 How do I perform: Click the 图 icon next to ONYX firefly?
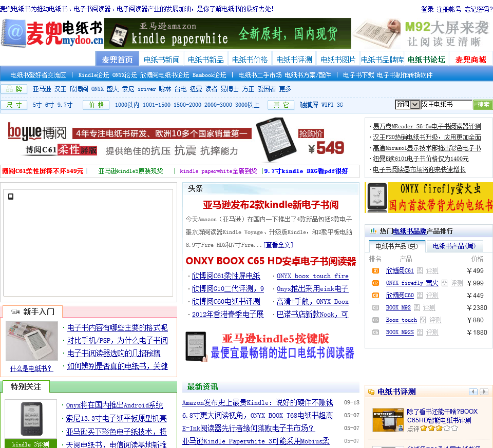tap(444, 283)
